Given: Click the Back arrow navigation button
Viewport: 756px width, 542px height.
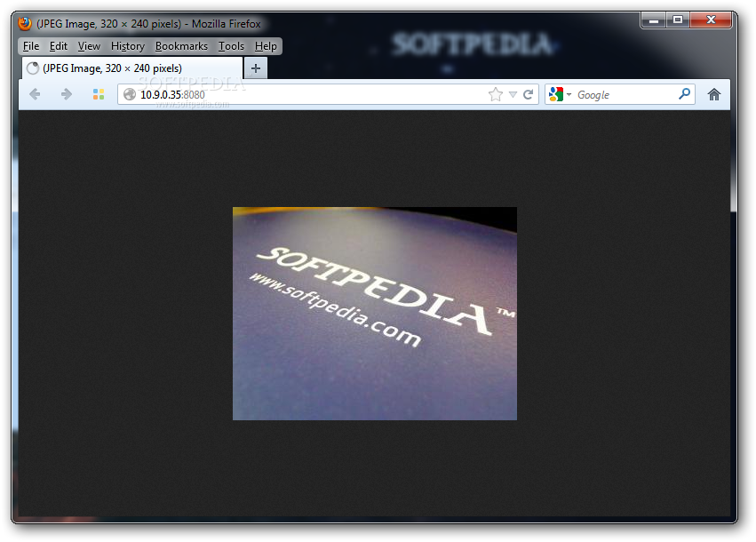Looking at the screenshot, I should click(x=35, y=94).
